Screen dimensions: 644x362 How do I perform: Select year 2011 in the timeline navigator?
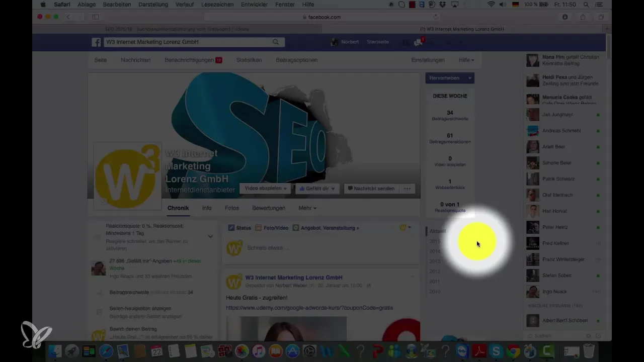[x=435, y=281]
